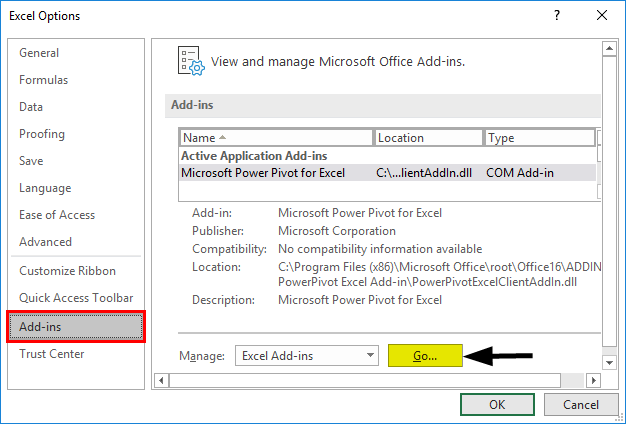Click the horizontal scrollbar left arrow
Viewport: 626px width, 424px height.
161,380
